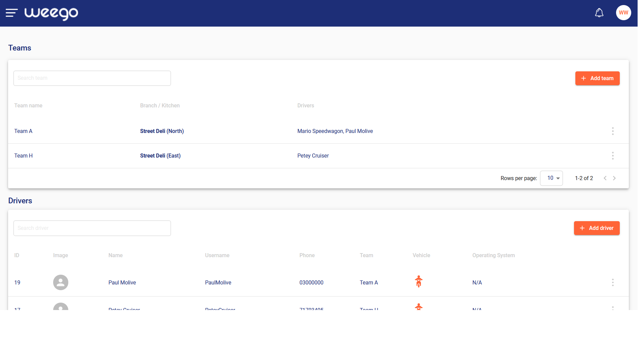
Task: Click Paul Molive's avatar image
Action: coord(61,282)
